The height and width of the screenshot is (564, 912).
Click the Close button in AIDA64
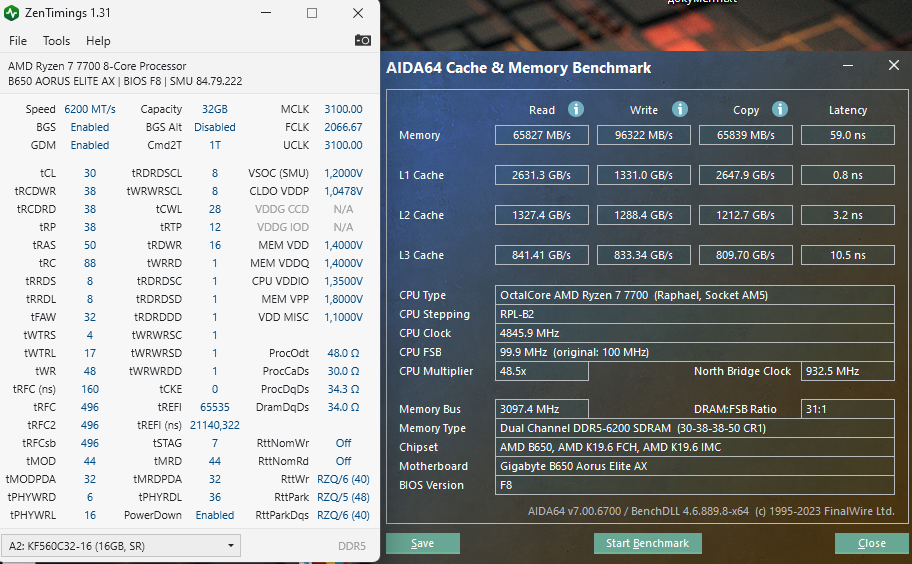pyautogui.click(x=872, y=543)
